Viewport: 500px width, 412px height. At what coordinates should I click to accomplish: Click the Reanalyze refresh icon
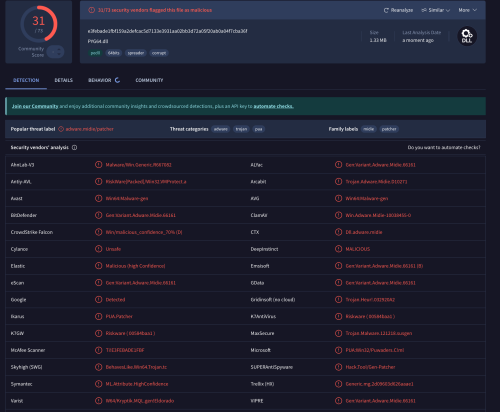coord(386,10)
